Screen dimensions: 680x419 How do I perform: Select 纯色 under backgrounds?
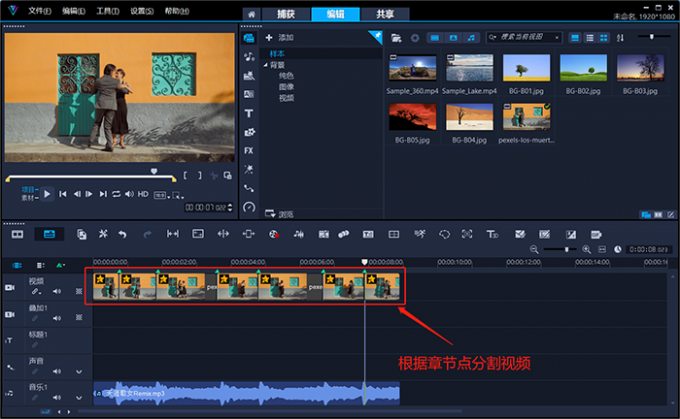pos(286,75)
